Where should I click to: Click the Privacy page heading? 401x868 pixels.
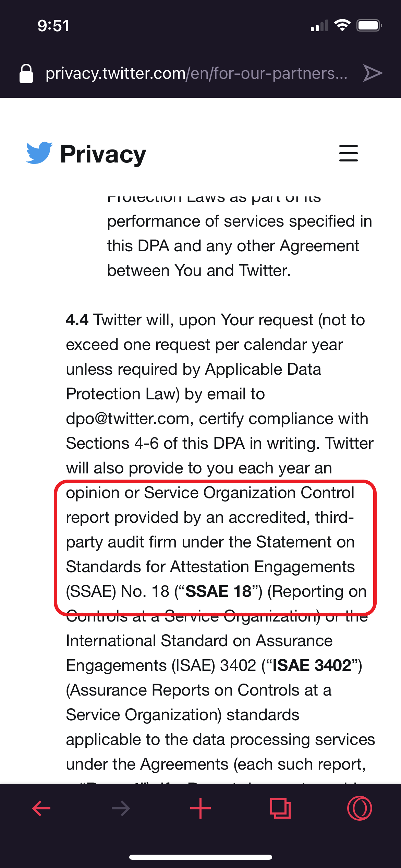[103, 154]
